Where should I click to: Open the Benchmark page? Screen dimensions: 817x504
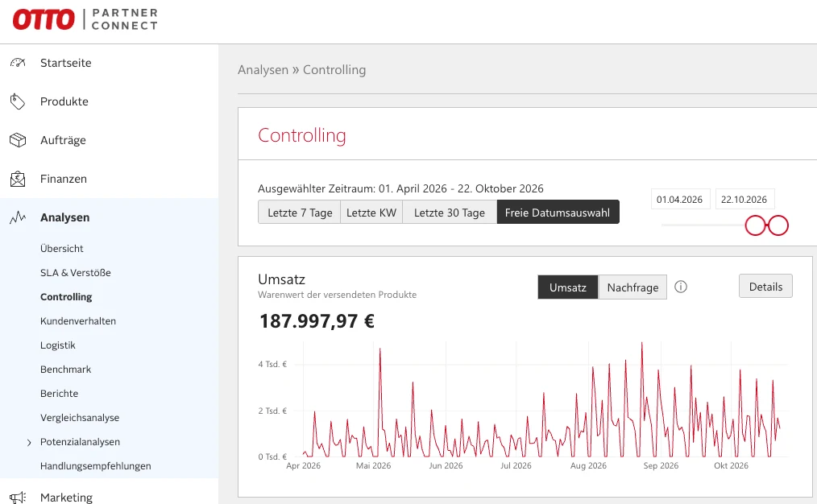(x=65, y=370)
